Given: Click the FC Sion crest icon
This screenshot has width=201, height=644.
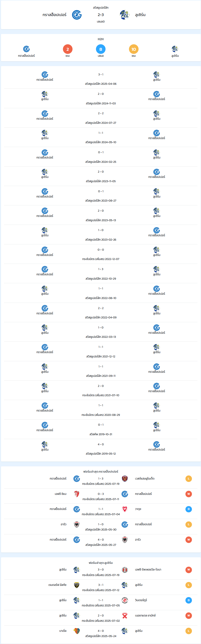Looking at the screenshot, I should (77, 494).
